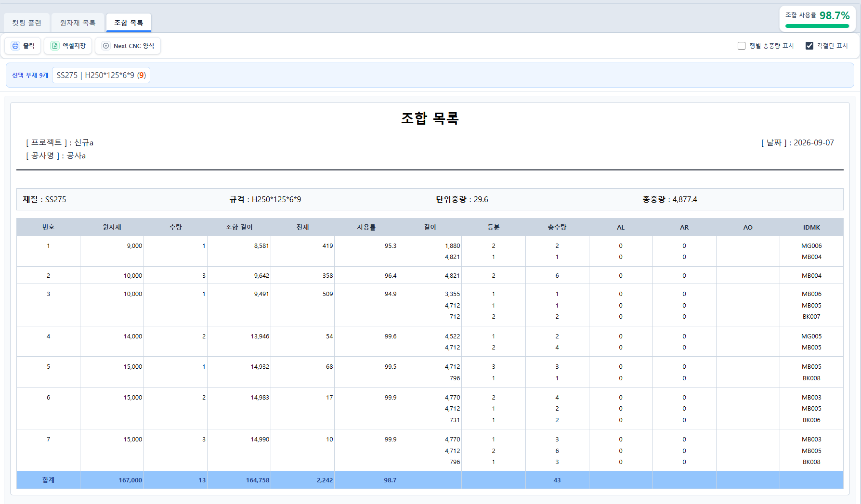This screenshot has height=504, width=861.
Task: Click the printer icon on 출력 button
Action: click(x=15, y=46)
